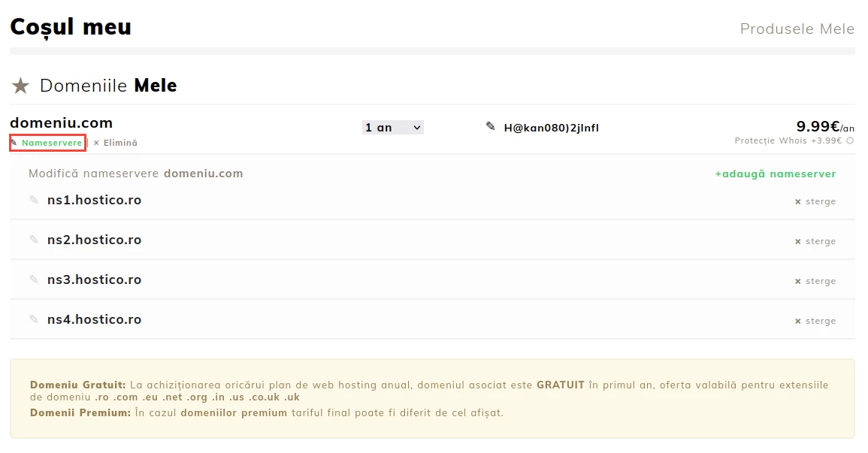Image resolution: width=868 pixels, height=453 pixels.
Task: Open the Produsele Mele tab
Action: (797, 29)
